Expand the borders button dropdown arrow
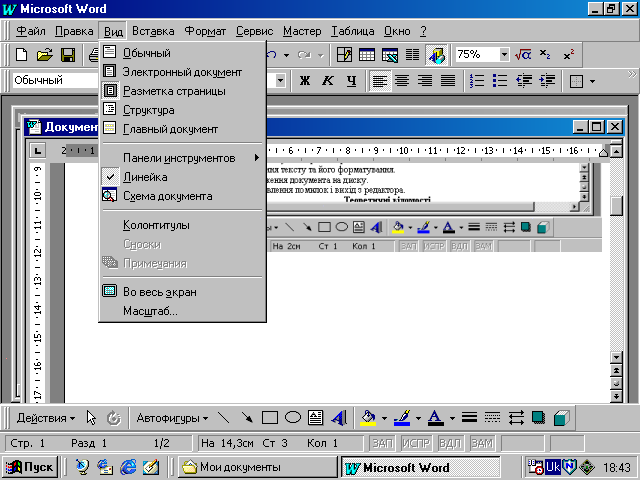Image resolution: width=640 pixels, height=480 pixels. point(592,81)
